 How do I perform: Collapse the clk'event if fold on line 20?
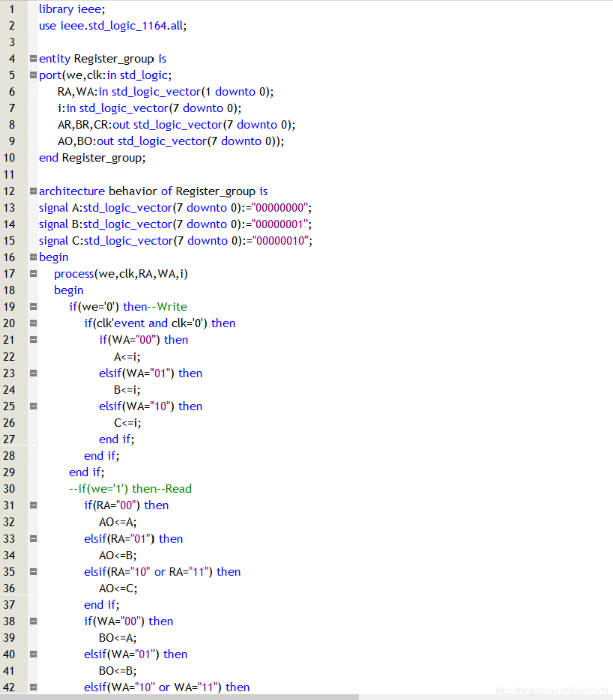[x=33, y=323]
